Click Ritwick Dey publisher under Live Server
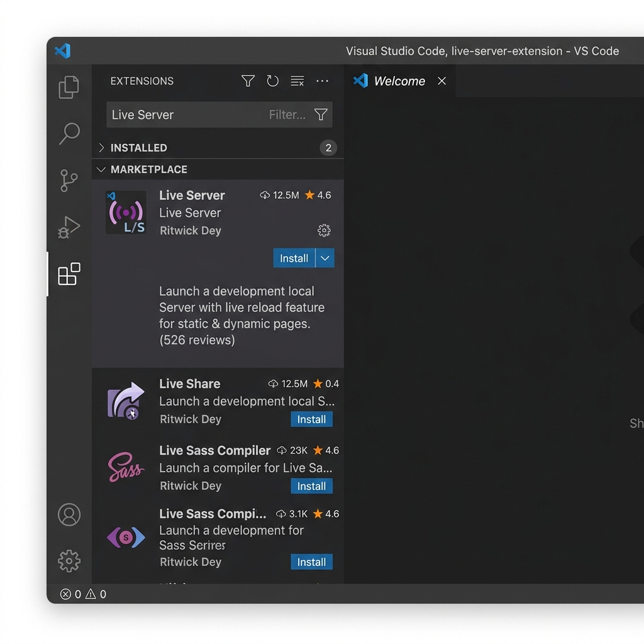Viewport: 644px width, 644px height. pos(191,231)
